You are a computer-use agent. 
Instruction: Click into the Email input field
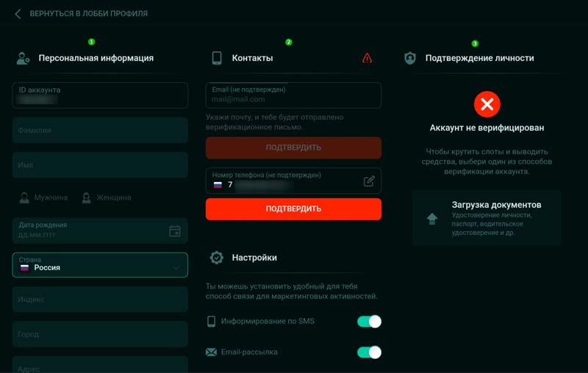(x=293, y=98)
